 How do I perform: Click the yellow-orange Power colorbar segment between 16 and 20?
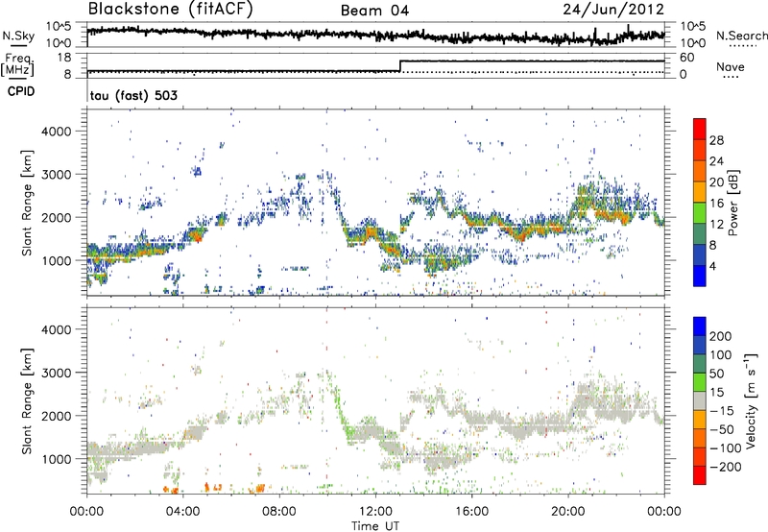click(x=700, y=192)
